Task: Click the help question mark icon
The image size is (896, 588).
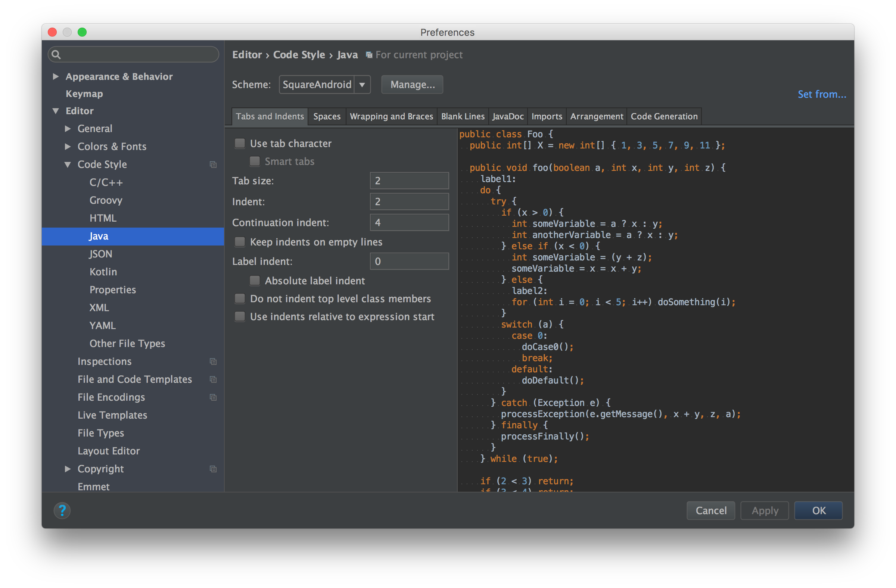Action: click(x=62, y=510)
